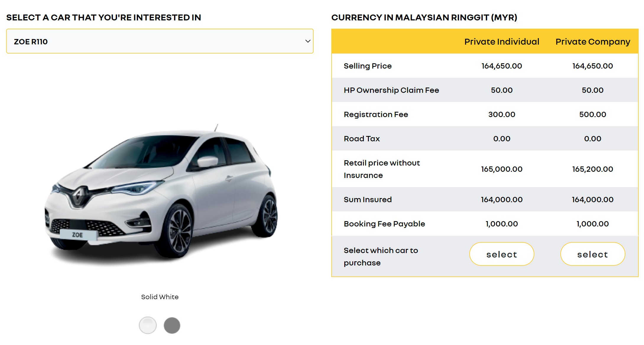Select Private Company purchase option
644x345 pixels.
point(593,254)
